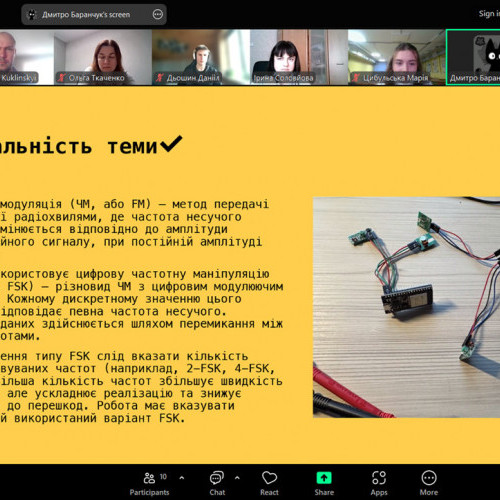Click the green Share button
500x500 pixels.
(324, 483)
